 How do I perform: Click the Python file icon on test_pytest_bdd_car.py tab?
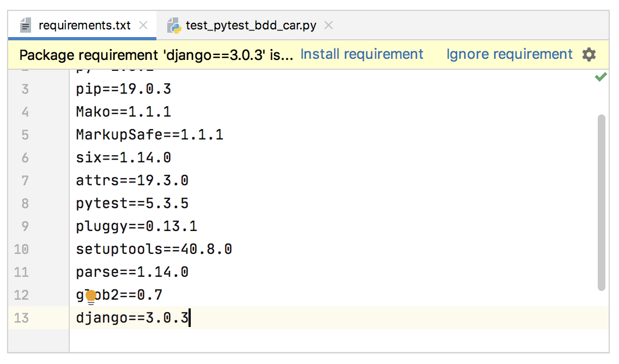pos(174,25)
